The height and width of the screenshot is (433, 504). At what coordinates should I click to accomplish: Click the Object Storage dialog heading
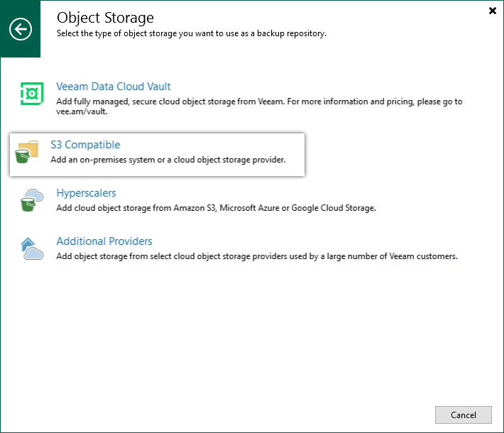point(105,18)
